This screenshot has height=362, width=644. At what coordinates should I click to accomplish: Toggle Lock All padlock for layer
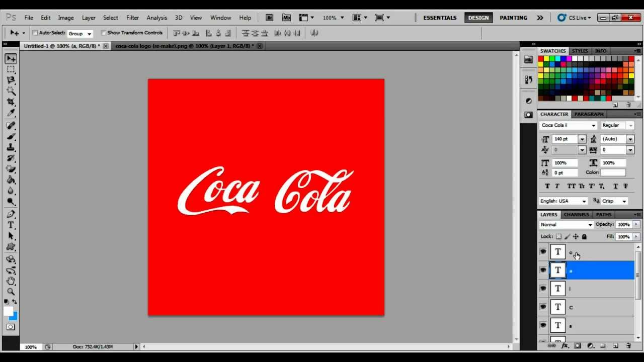coord(584,237)
